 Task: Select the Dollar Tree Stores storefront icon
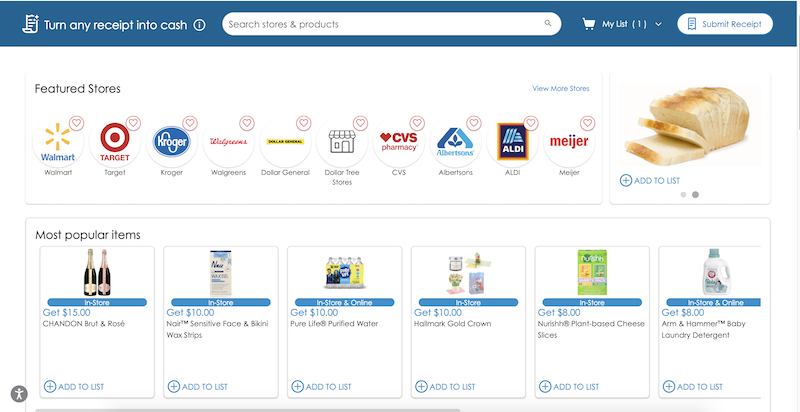pos(342,142)
